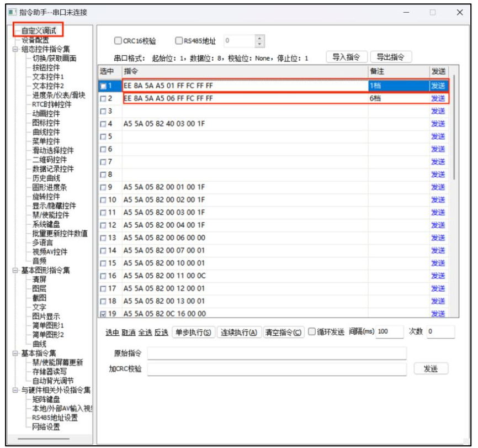Screen dimensions: 478x448
Task: Enable the 循环发送 checkbox
Action: [311, 332]
